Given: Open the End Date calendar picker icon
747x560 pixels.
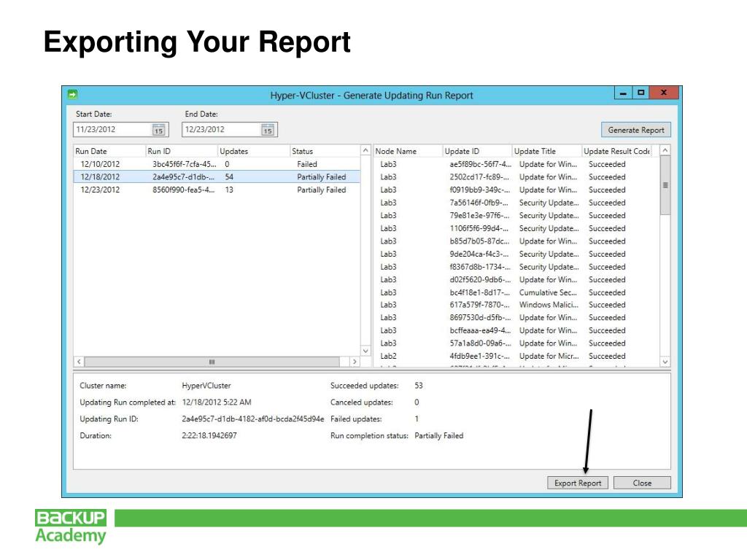Looking at the screenshot, I should (268, 130).
